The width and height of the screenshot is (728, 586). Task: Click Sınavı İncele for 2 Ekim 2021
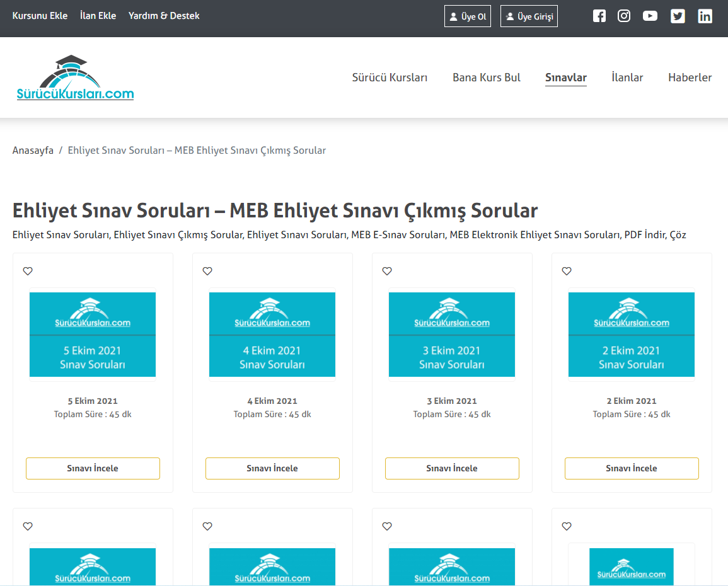point(632,468)
